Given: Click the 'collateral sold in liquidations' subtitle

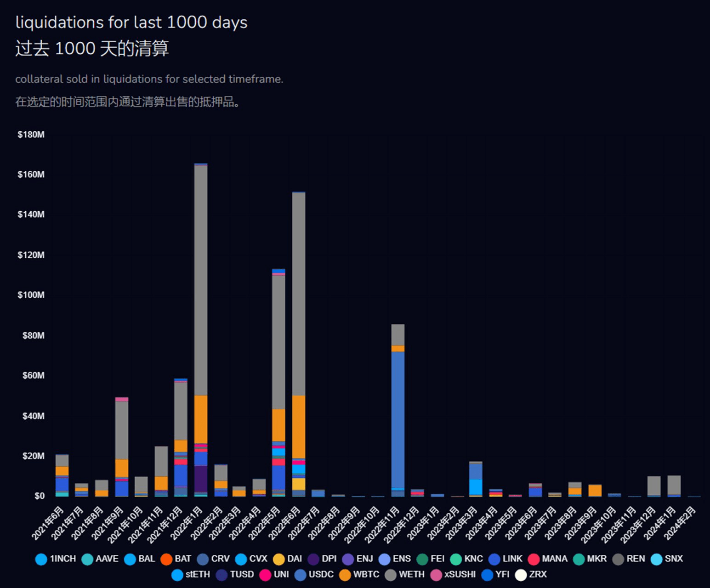Looking at the screenshot, I should [x=149, y=79].
